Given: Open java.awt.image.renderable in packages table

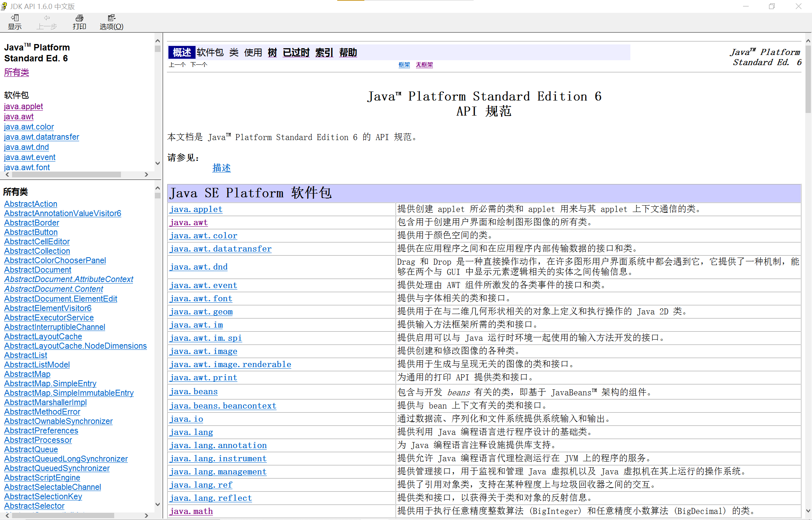Looking at the screenshot, I should [x=230, y=364].
